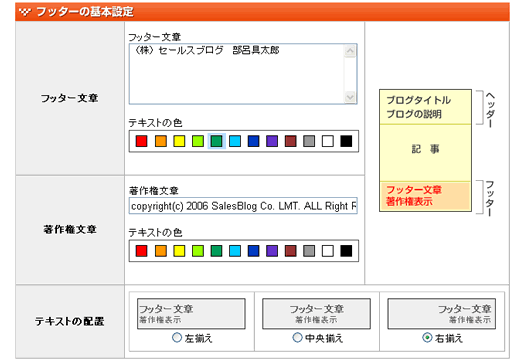The image size is (525, 360).
Task: Click the right-aligned footer preview thumbnail
Action: pos(442,314)
